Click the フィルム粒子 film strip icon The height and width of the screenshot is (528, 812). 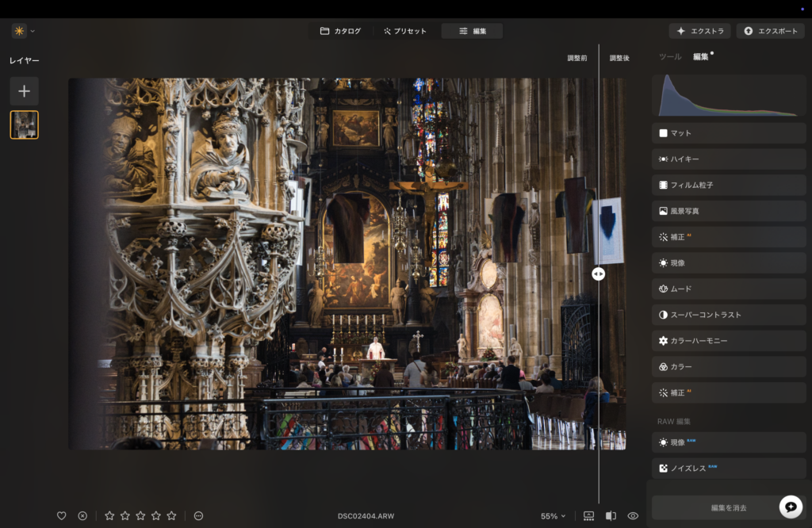663,185
